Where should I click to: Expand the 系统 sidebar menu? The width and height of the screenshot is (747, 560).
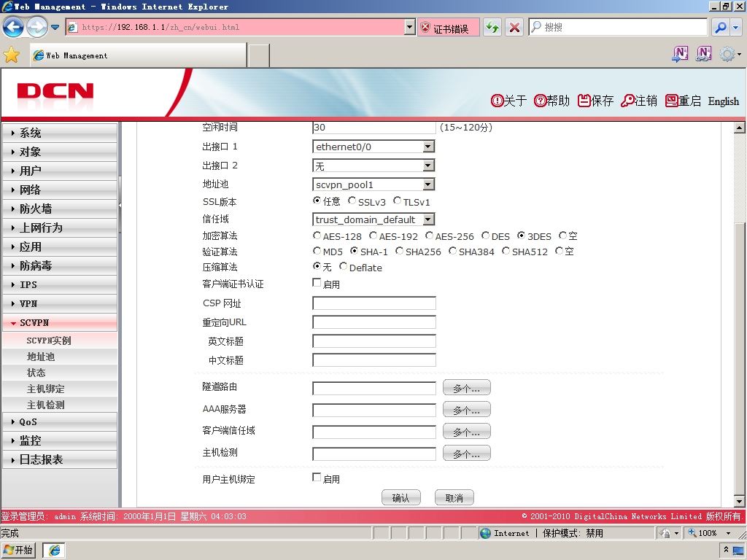[x=60, y=133]
